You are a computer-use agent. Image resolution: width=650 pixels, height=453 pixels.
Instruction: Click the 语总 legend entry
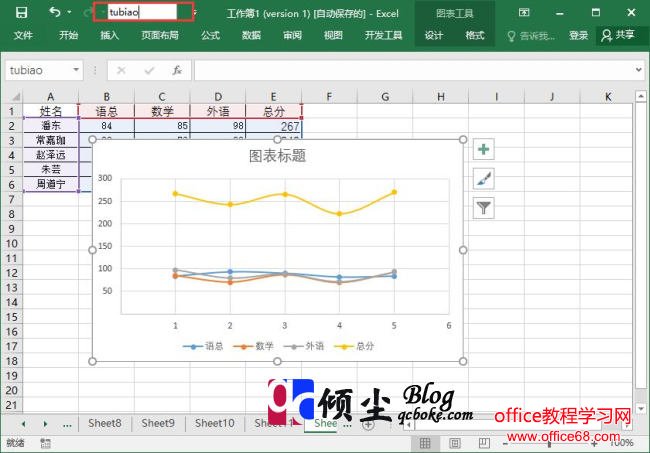click(x=203, y=346)
